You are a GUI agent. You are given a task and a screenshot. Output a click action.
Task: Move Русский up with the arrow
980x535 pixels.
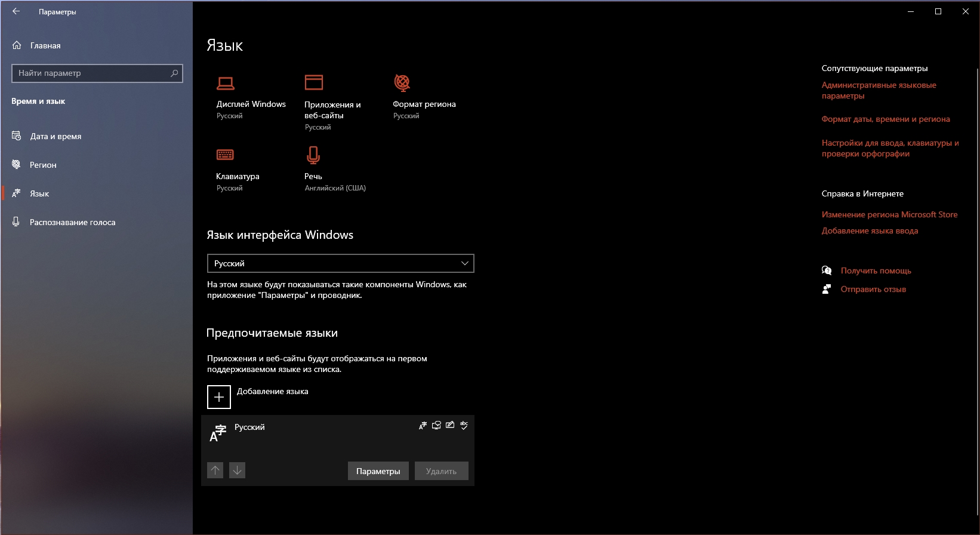[215, 471]
